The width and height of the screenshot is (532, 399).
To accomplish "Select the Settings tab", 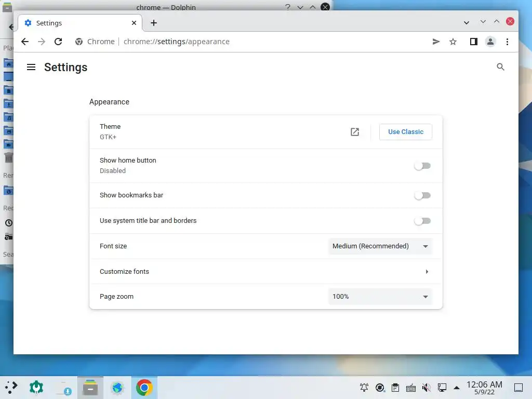I will pyautogui.click(x=81, y=23).
